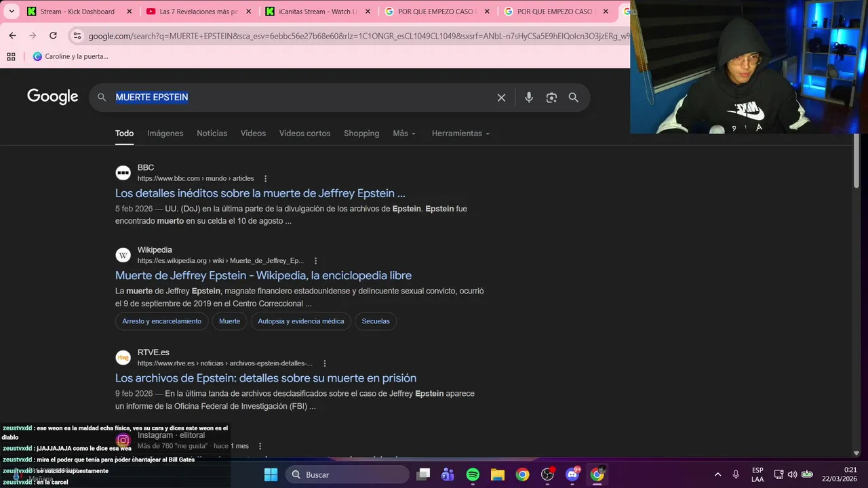
Task: Show hidden system tray icons
Action: tap(717, 474)
